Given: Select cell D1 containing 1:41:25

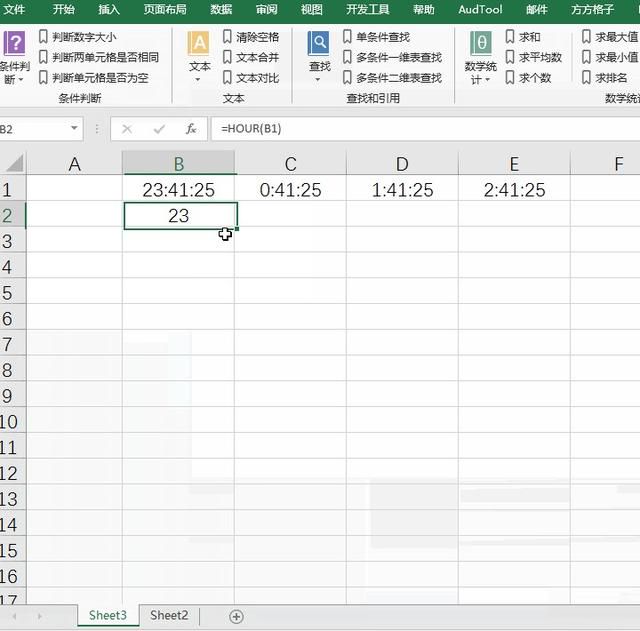Looking at the screenshot, I should [402, 189].
